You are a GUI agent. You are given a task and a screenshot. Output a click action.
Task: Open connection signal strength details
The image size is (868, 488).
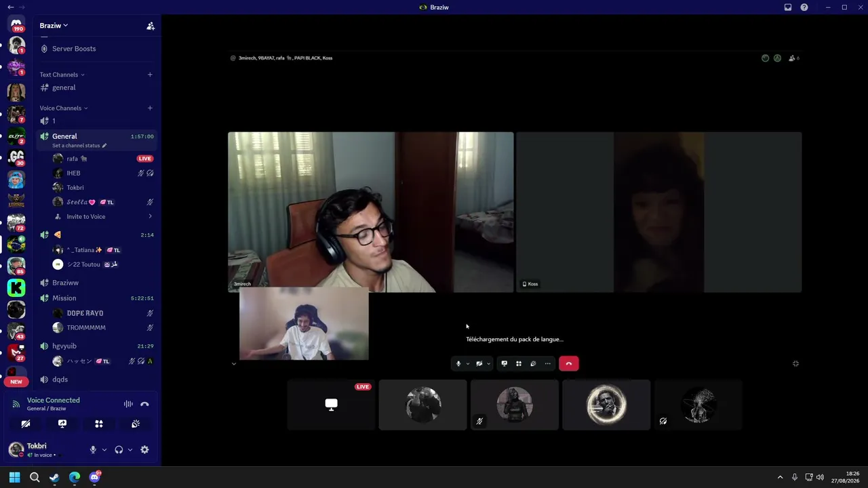point(16,404)
